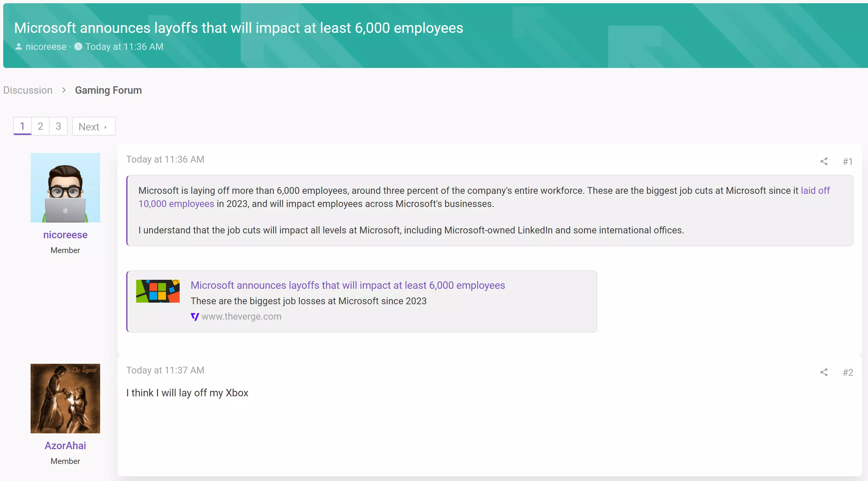
Task: Click the thread title in the green banner
Action: point(239,28)
